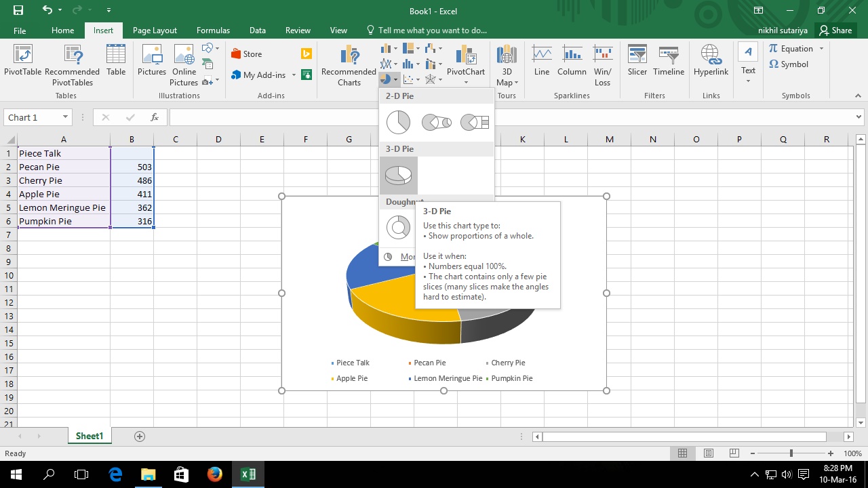Screen dimensions: 868x488
Task: Insert a SmartArt graphic
Action: 208,64
